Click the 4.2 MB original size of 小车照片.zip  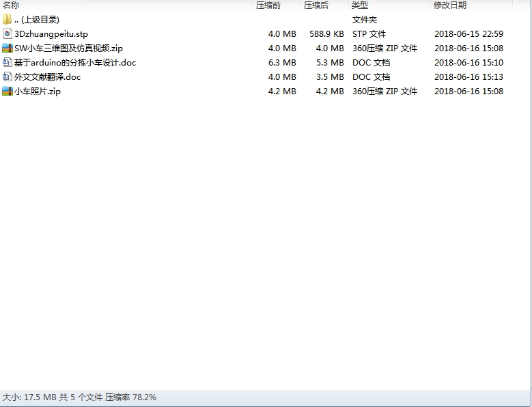coord(282,92)
